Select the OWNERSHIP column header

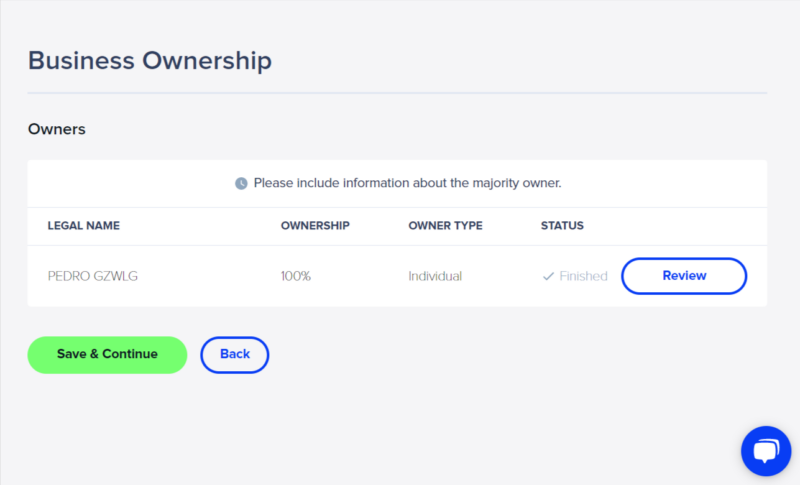[315, 226]
